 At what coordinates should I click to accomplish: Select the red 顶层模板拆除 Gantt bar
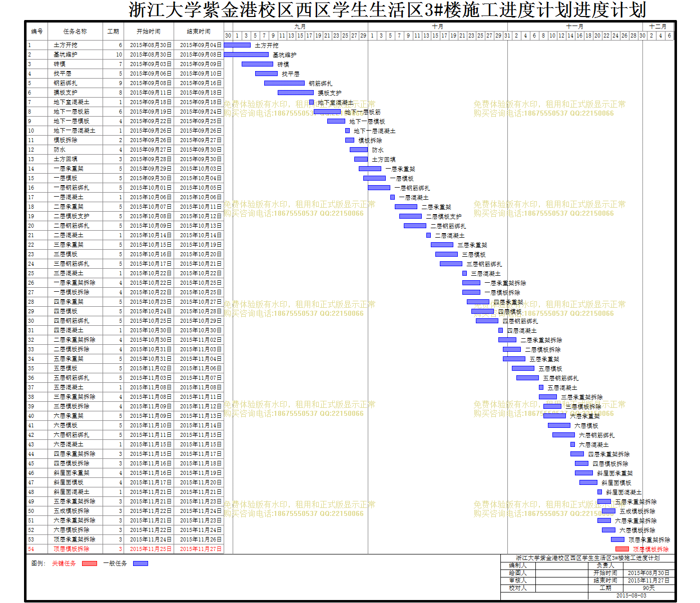[622, 549]
